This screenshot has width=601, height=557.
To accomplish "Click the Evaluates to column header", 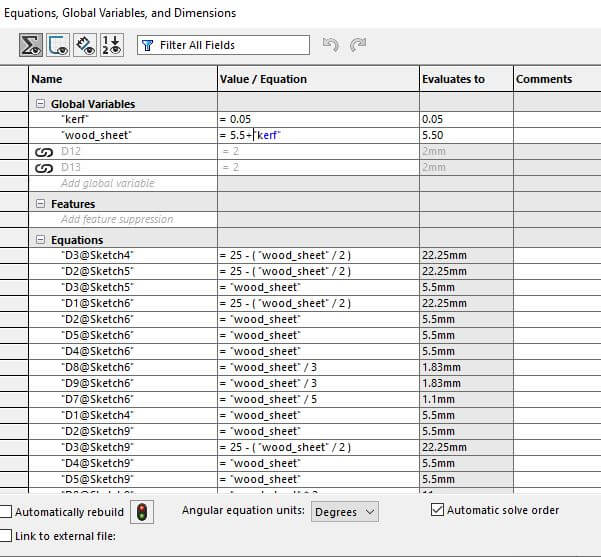I will tap(466, 79).
